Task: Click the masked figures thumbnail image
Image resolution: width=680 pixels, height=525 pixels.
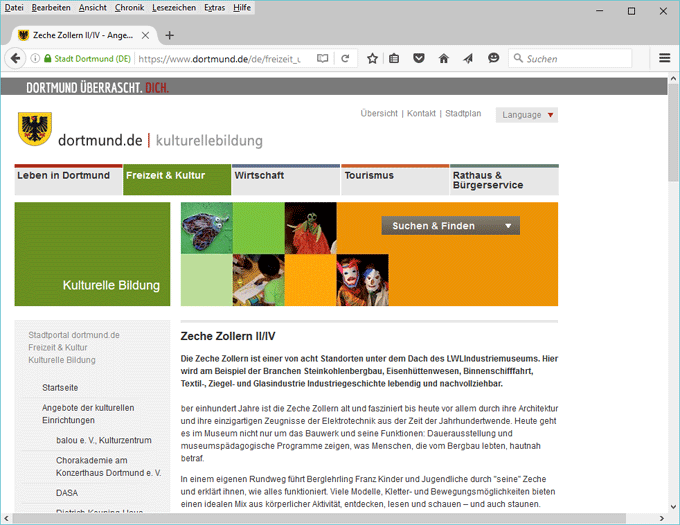Action: click(x=363, y=280)
